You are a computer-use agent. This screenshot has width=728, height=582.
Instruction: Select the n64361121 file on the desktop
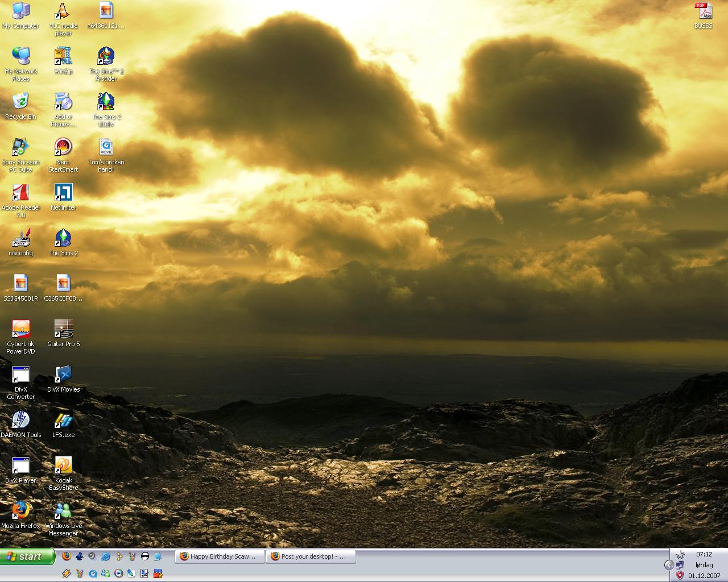tap(106, 15)
